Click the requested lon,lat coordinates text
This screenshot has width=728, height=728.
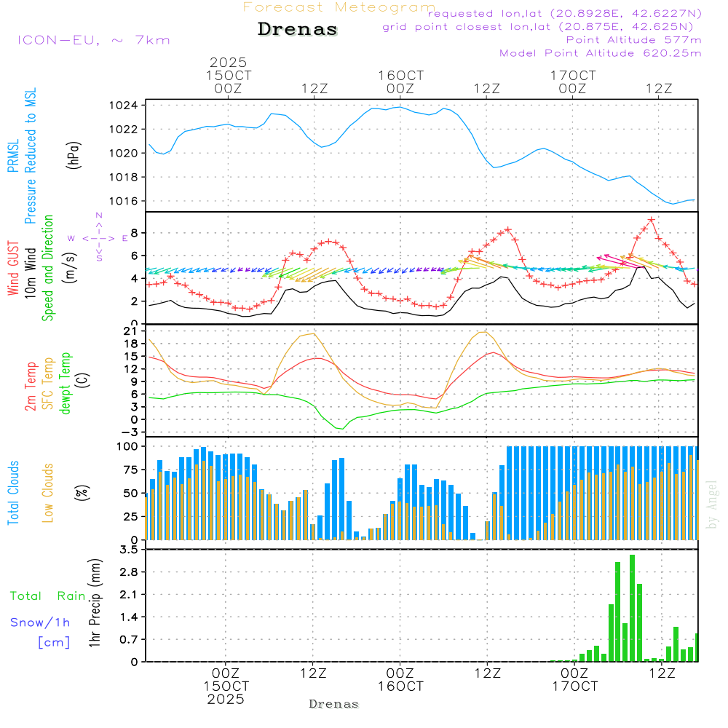click(x=564, y=14)
